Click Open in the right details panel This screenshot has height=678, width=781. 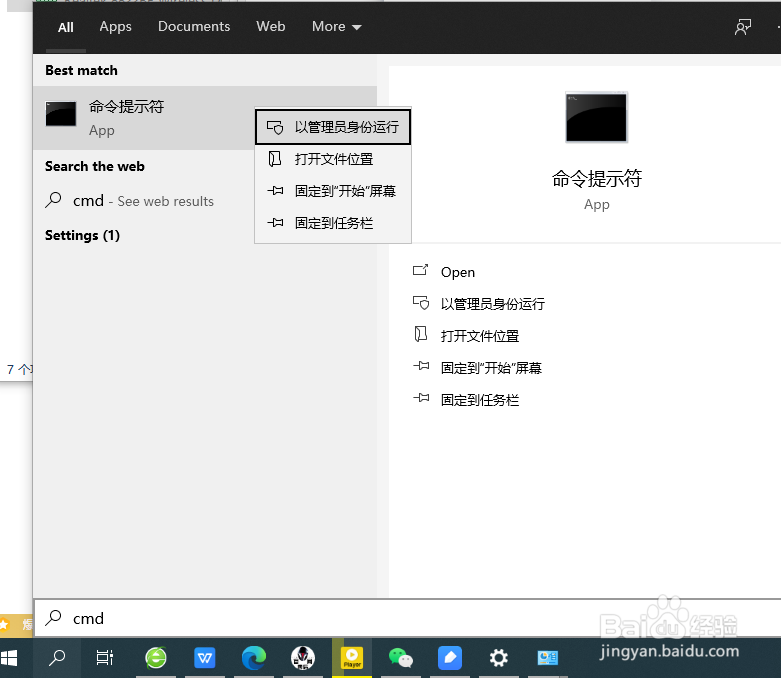(458, 272)
